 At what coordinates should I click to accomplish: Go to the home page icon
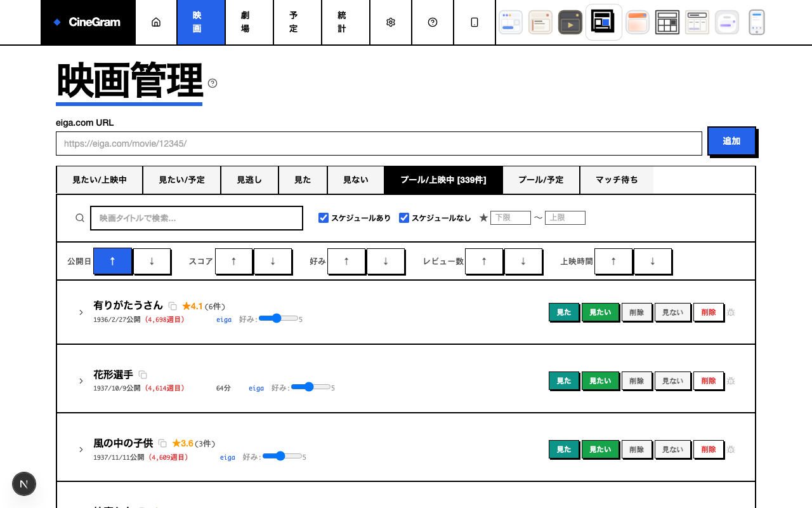point(156,22)
